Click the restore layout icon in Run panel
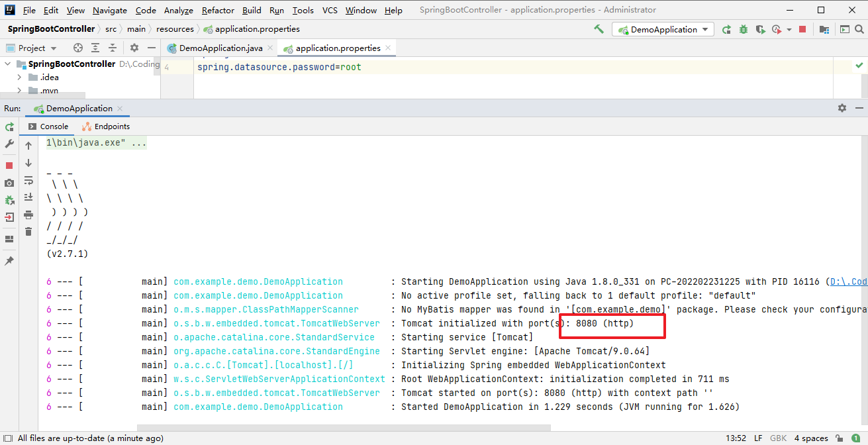Image resolution: width=868 pixels, height=445 pixels. [x=9, y=239]
